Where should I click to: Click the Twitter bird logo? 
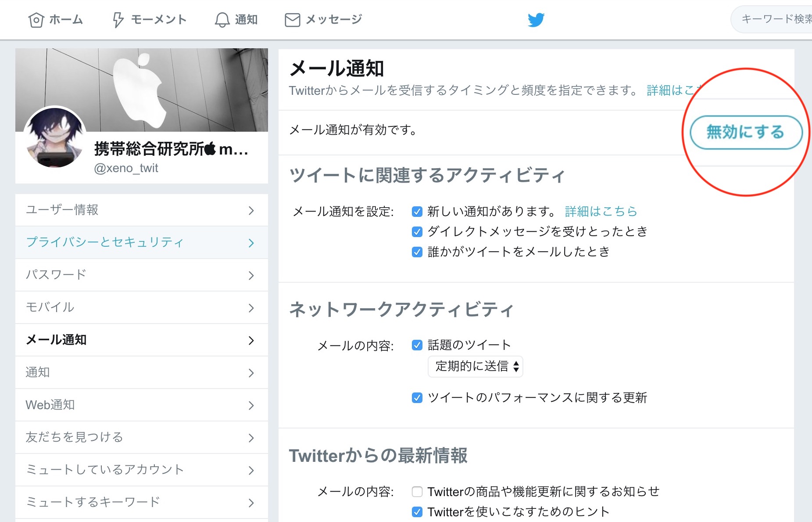pos(536,20)
